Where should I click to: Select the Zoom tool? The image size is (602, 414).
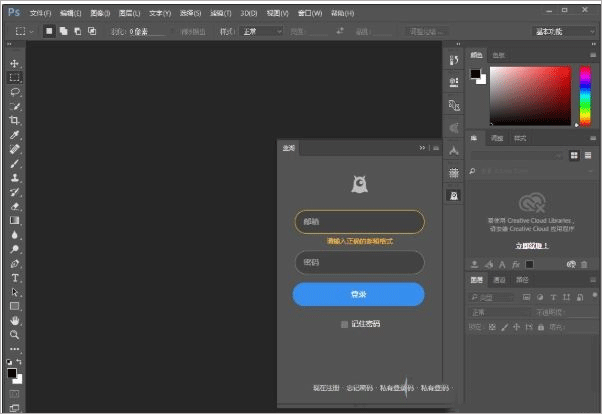click(x=14, y=334)
